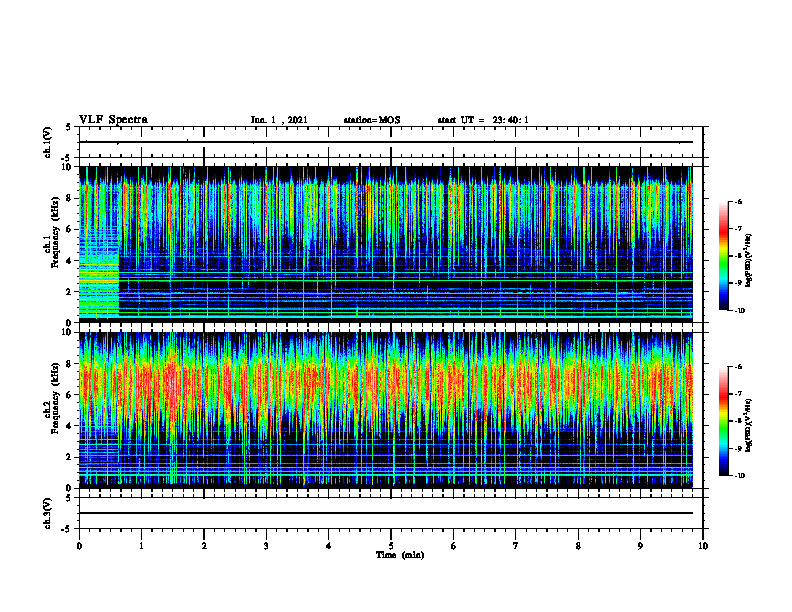
Task: Click the ch.3(V) axis label
Action: click(x=47, y=513)
